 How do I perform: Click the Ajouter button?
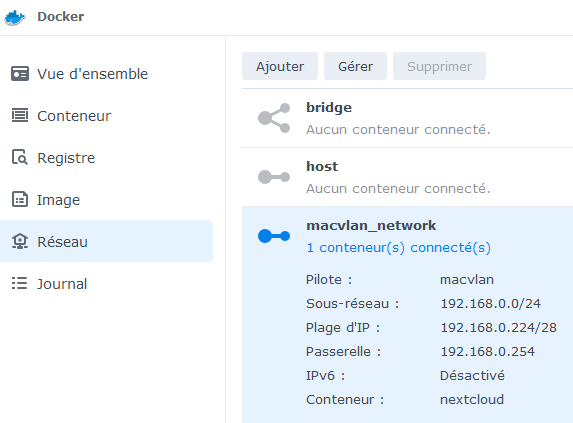click(x=280, y=66)
